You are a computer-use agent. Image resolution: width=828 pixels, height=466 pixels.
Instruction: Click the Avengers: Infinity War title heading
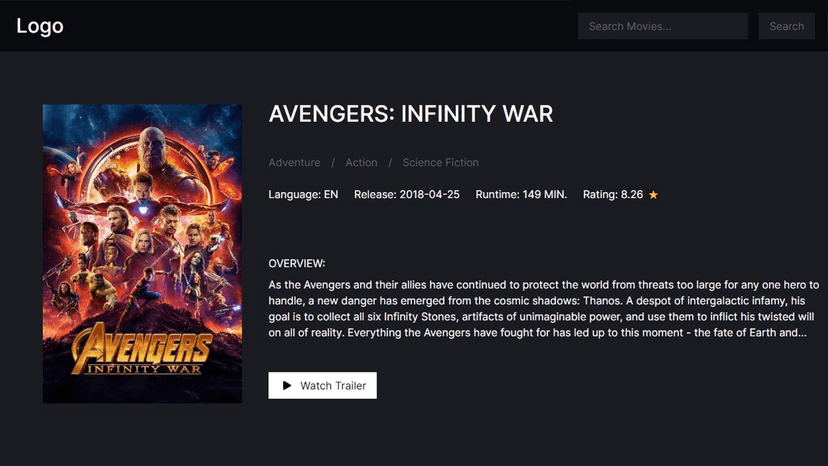click(410, 113)
